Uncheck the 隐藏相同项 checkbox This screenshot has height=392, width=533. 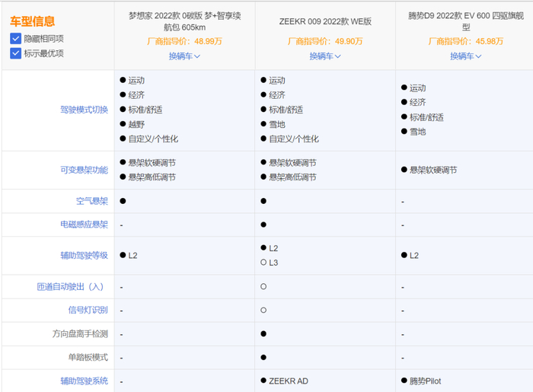point(16,39)
